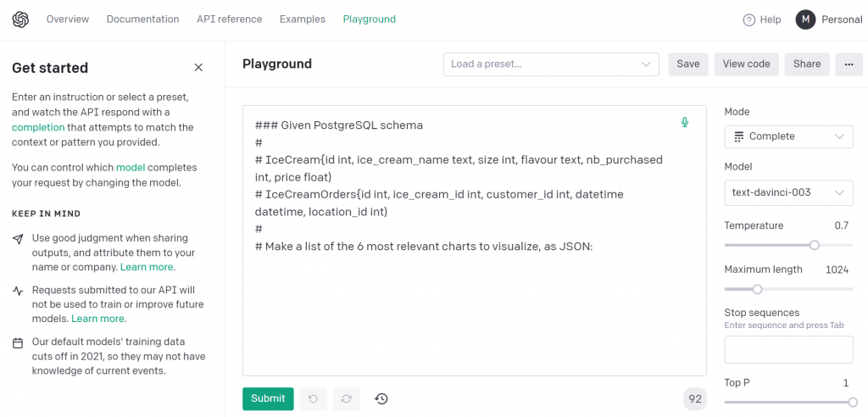Go to the Documentation tab

pyautogui.click(x=142, y=19)
